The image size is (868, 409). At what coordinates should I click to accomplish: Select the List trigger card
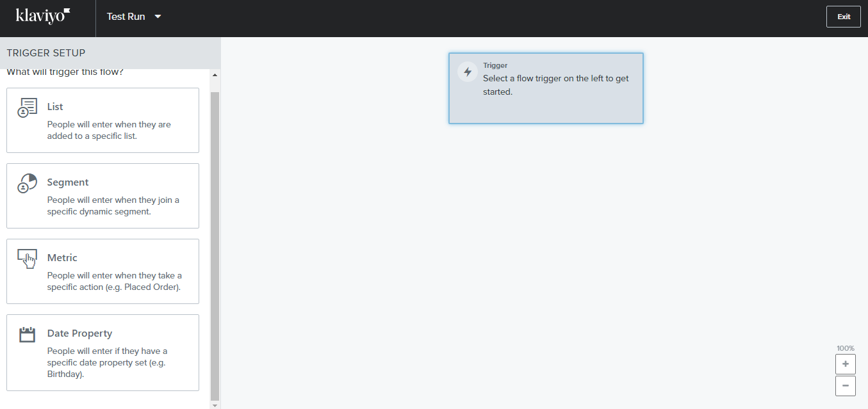pos(102,120)
